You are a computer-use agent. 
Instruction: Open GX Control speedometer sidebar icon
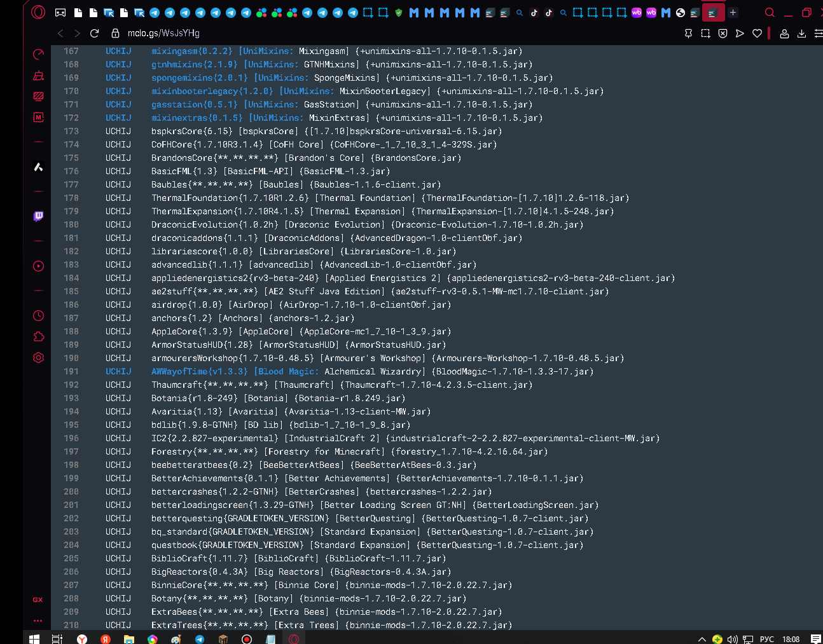[x=38, y=55]
